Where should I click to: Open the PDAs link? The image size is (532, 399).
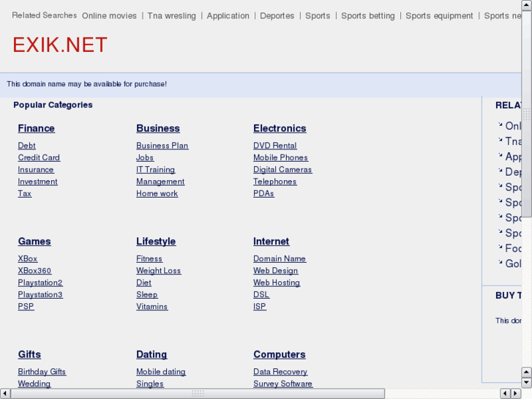(x=263, y=193)
